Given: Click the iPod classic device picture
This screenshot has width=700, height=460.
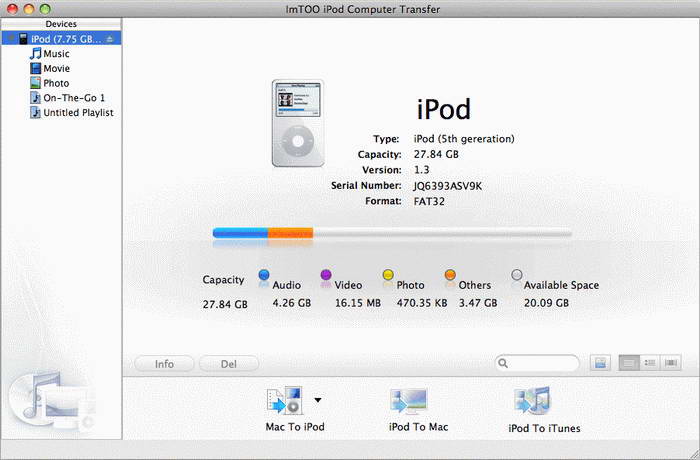Looking at the screenshot, I should 298,123.
